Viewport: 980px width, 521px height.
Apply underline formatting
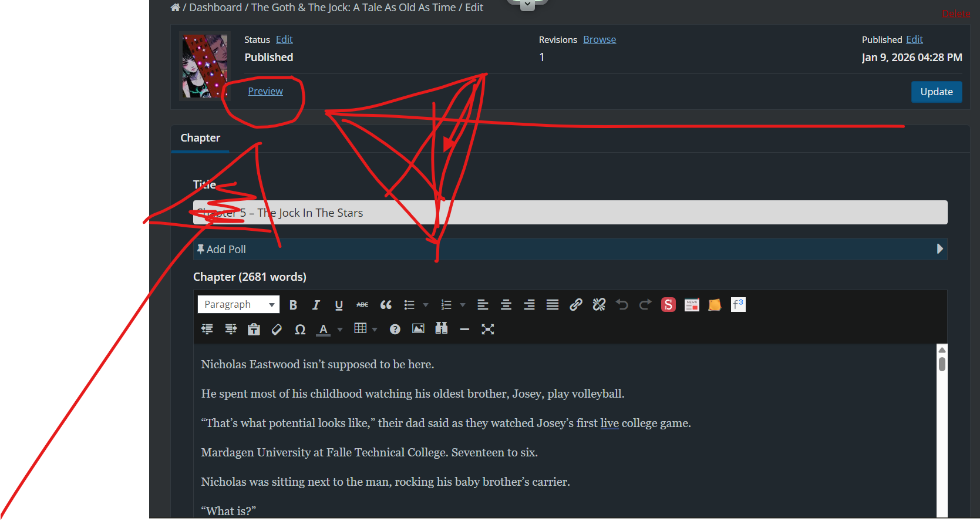coord(339,305)
